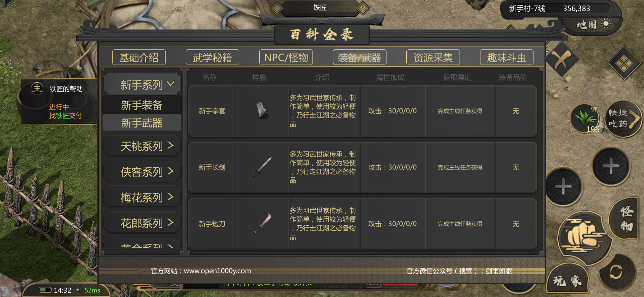Toggle the 怪物 target mode button
This screenshot has width=644, height=297.
[x=625, y=219]
